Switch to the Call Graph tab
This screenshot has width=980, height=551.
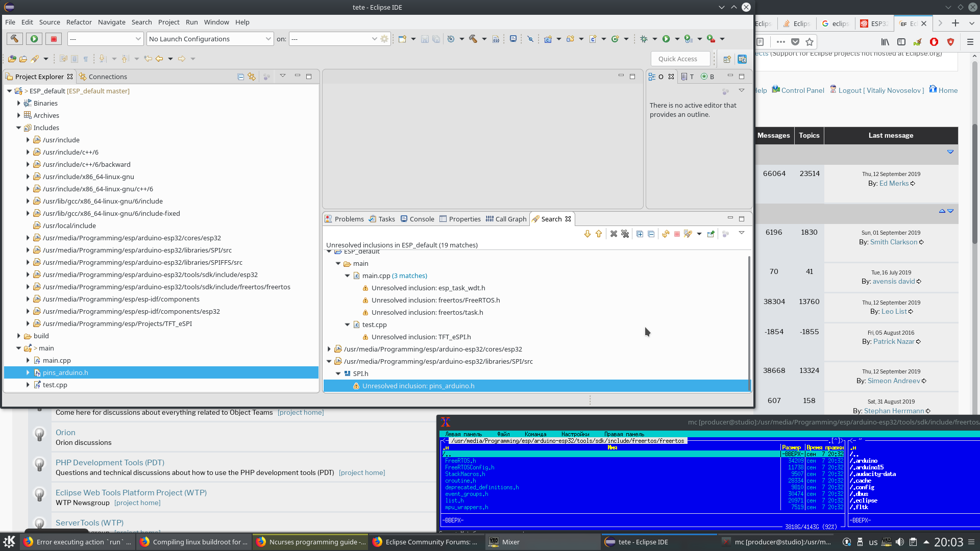click(x=506, y=219)
